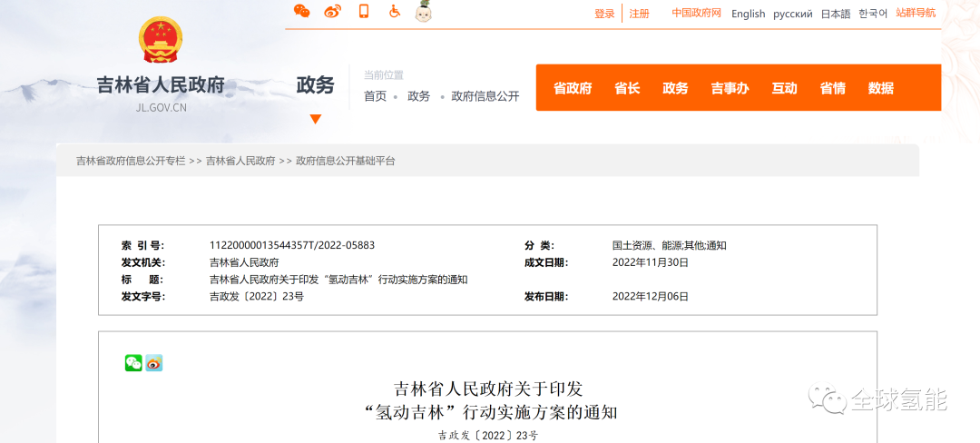Viewport: 980px width, 443px height.
Task: Click the cartoon mascot avatar icon
Action: pos(423,11)
